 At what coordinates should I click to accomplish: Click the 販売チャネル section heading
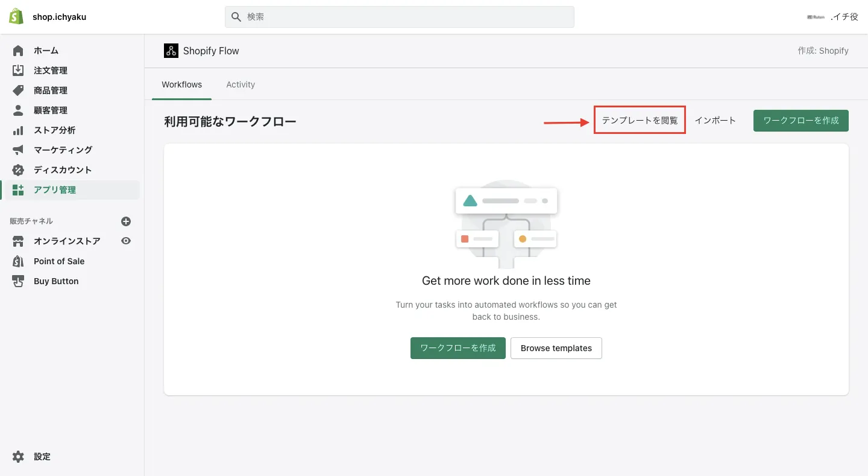31,221
